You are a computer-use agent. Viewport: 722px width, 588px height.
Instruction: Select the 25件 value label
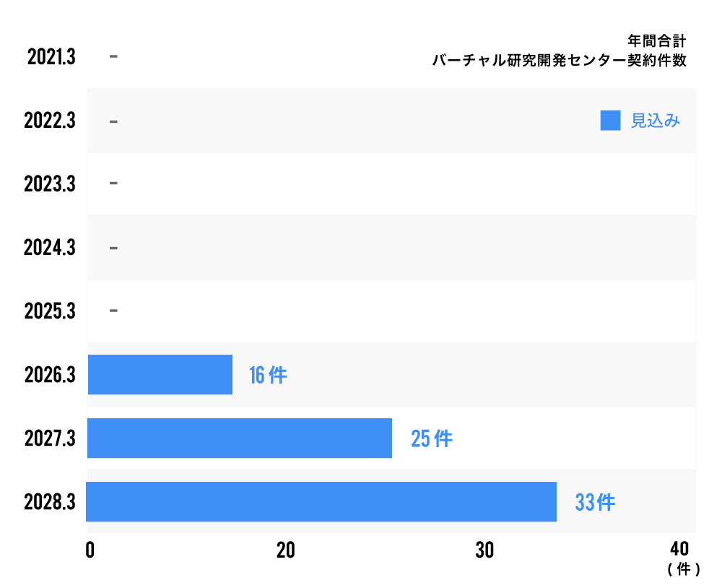(x=432, y=438)
